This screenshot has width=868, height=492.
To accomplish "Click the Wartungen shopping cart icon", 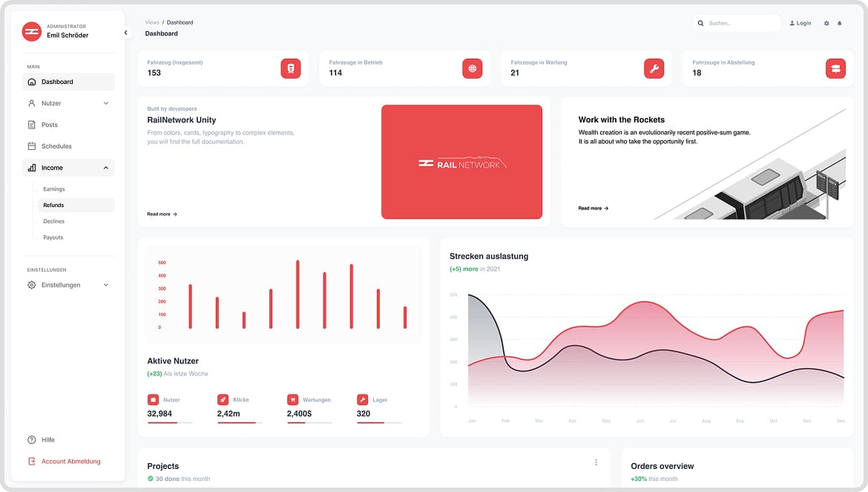I will coord(292,398).
